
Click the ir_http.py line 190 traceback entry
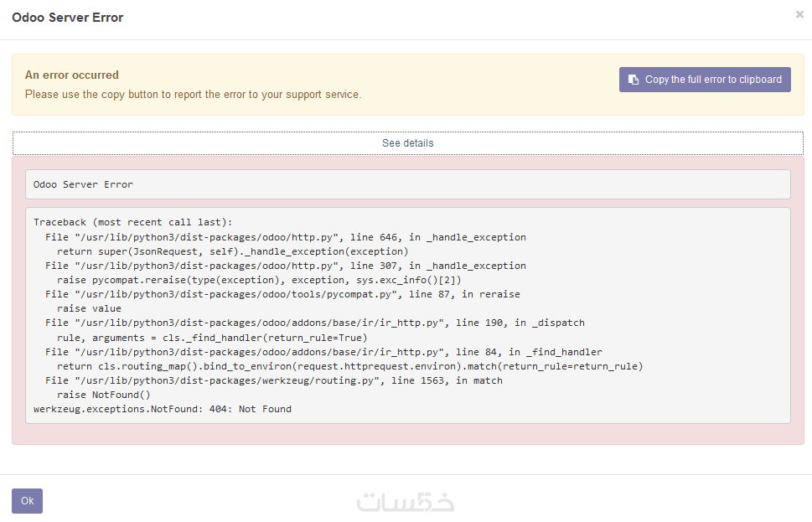point(314,323)
